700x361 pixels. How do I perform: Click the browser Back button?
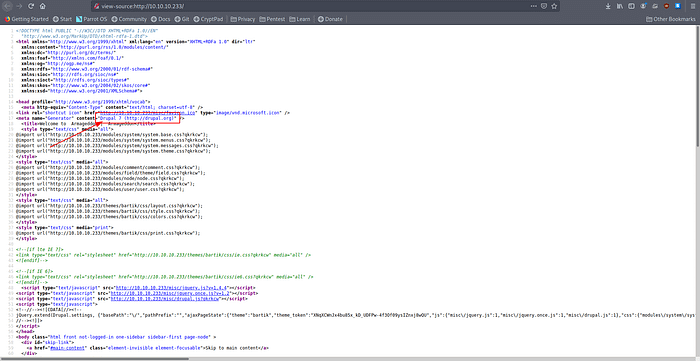point(8,6)
